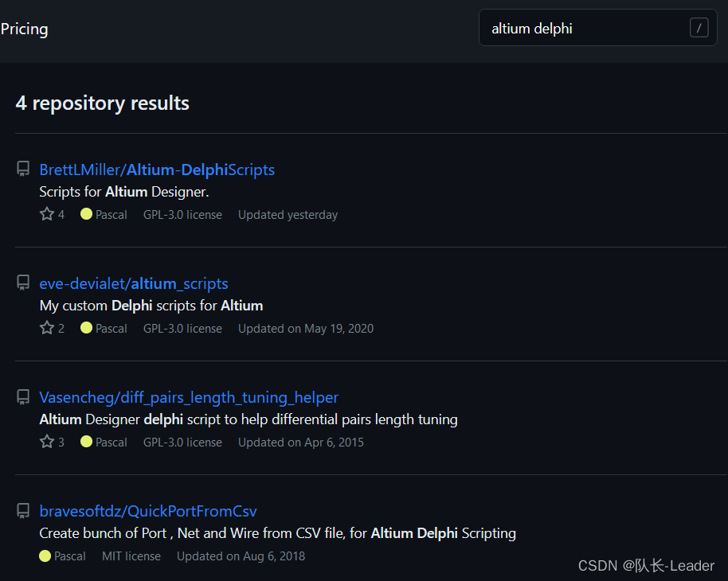Open the Pricing menu item
728x581 pixels.
pyautogui.click(x=24, y=29)
